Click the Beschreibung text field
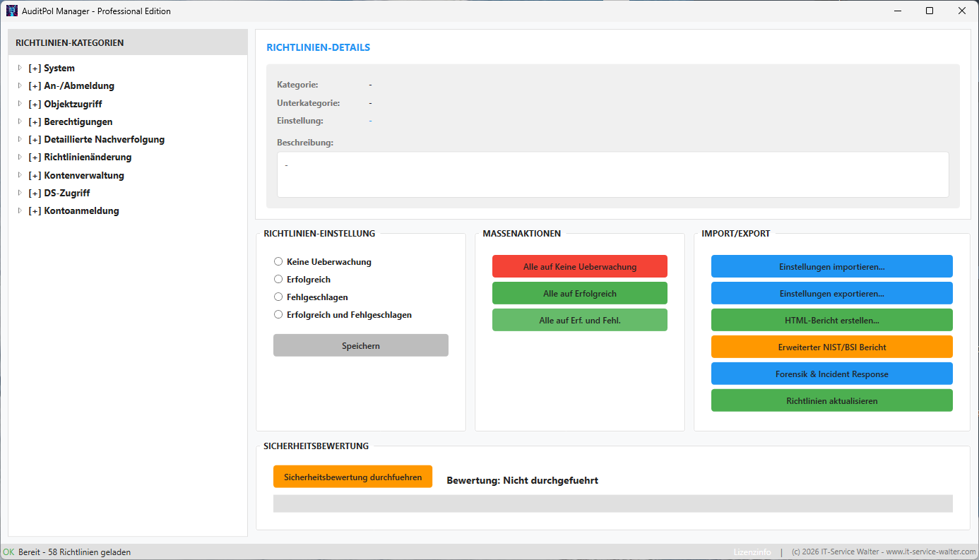Screen dimensions: 979x560 612,174
